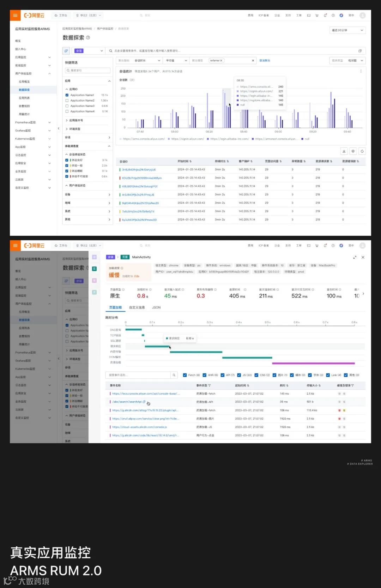
Task: Click the green 页 side icon in lower console
Action: 94,269
